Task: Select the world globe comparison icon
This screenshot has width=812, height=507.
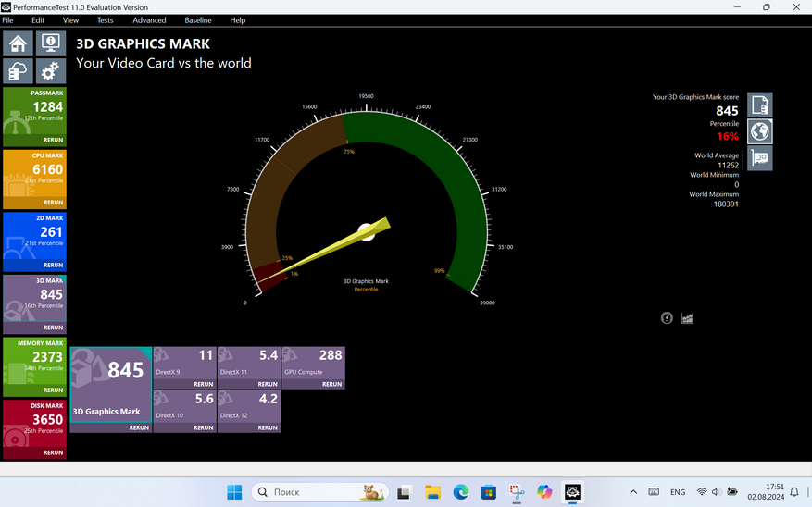Action: pyautogui.click(x=759, y=131)
